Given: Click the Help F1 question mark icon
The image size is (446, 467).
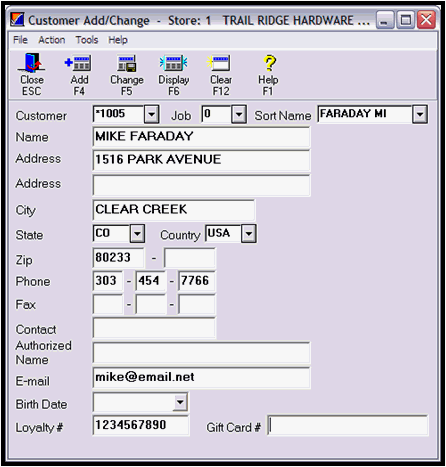Looking at the screenshot, I should [x=269, y=63].
